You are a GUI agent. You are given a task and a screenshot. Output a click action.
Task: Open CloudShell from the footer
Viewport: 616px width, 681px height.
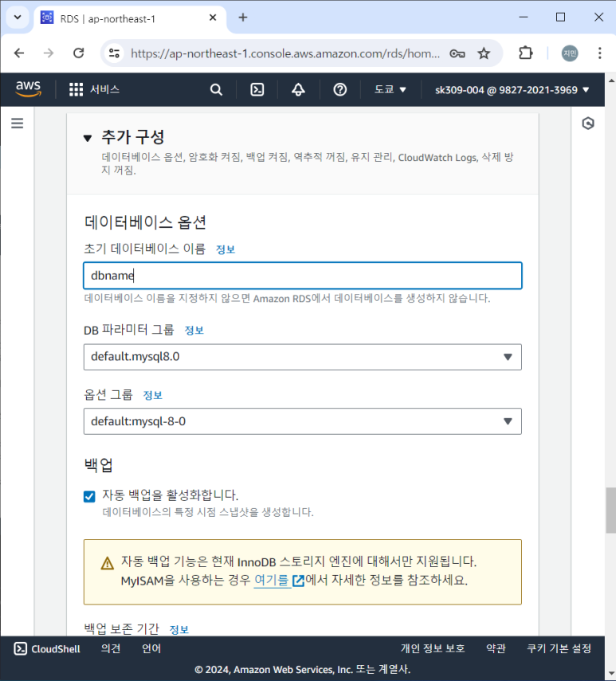pyautogui.click(x=47, y=649)
